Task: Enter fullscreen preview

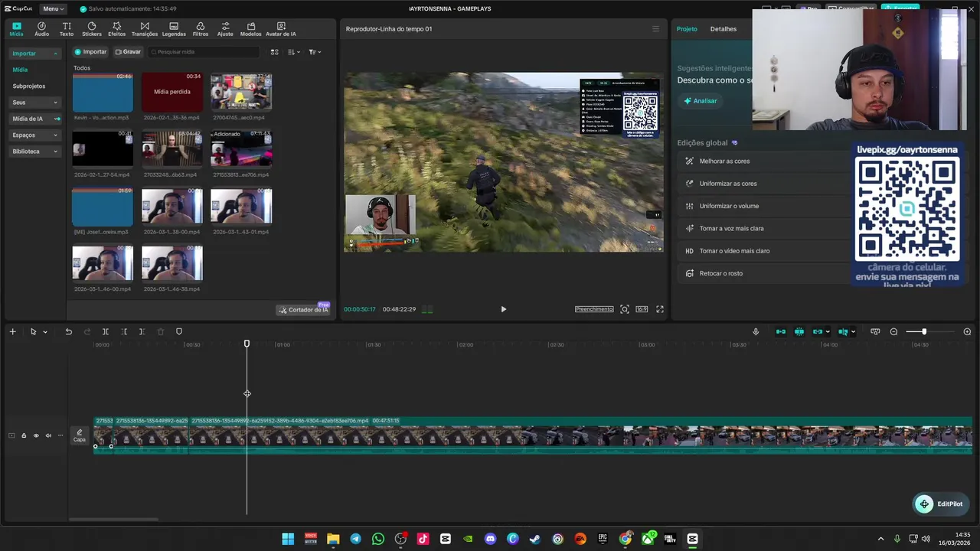Action: tap(660, 309)
